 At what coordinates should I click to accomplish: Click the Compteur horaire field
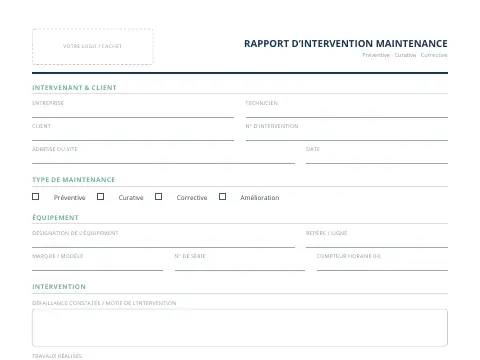(x=382, y=266)
